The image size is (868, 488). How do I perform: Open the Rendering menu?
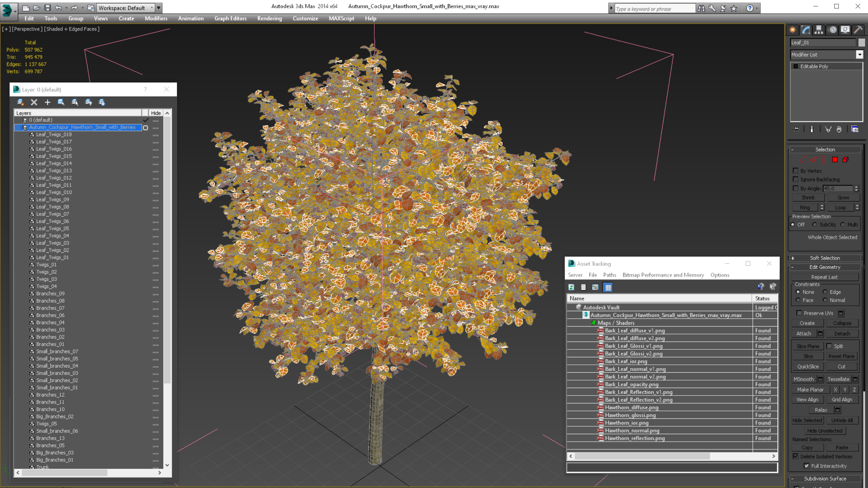point(269,18)
